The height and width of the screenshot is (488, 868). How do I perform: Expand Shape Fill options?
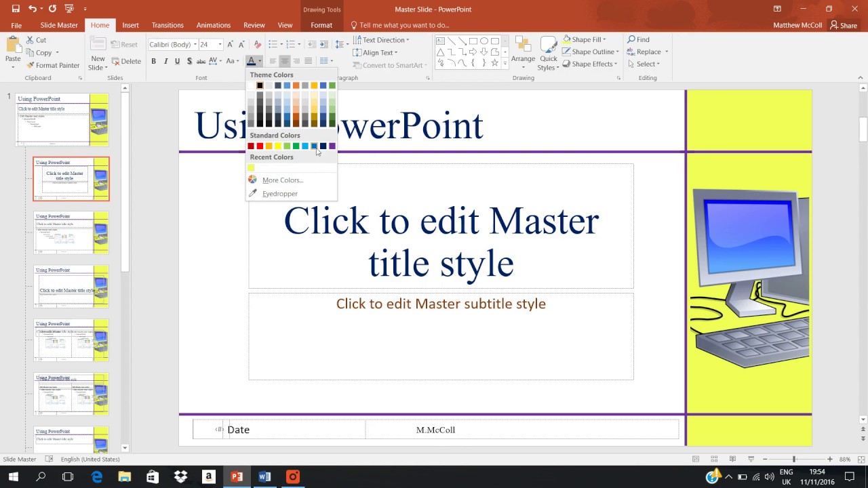tap(584, 39)
